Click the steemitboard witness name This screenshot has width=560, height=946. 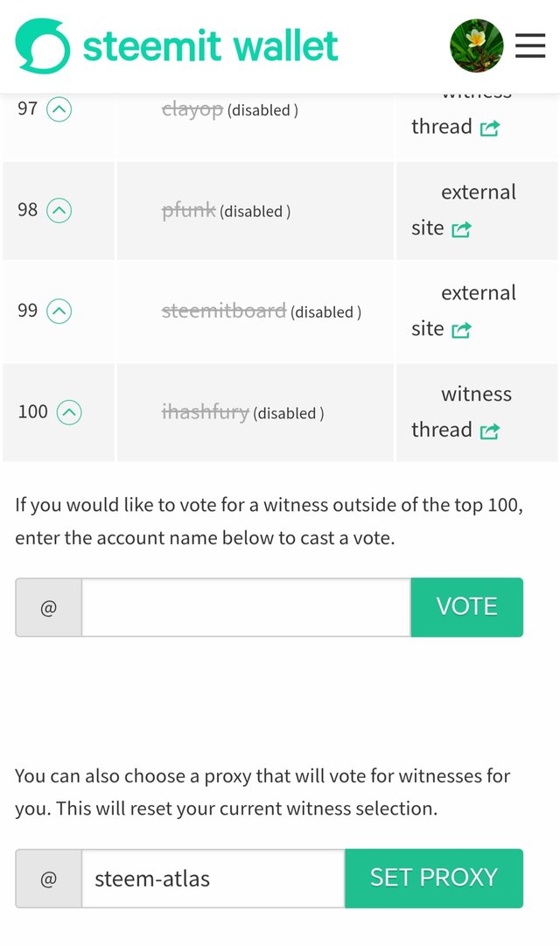coord(224,312)
